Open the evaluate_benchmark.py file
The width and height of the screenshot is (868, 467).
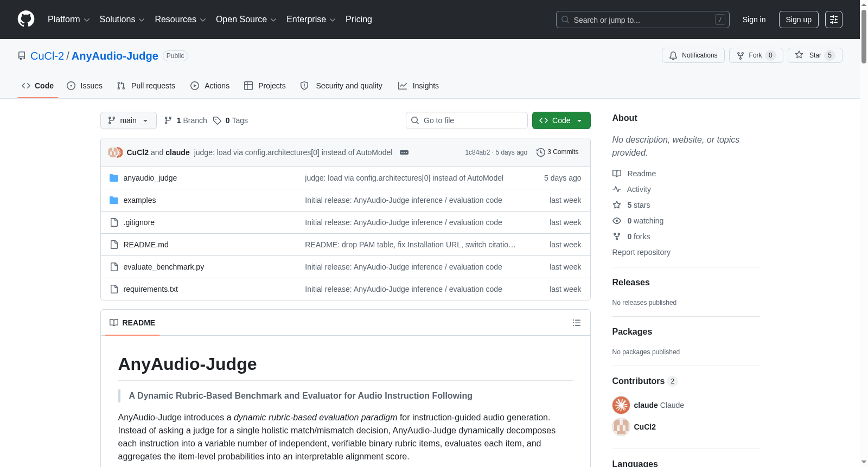click(x=164, y=267)
